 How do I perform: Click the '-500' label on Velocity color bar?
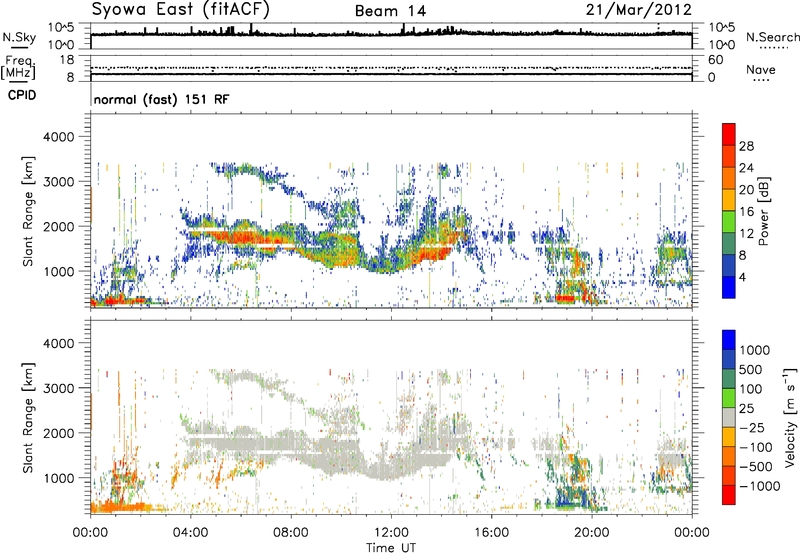click(x=756, y=466)
